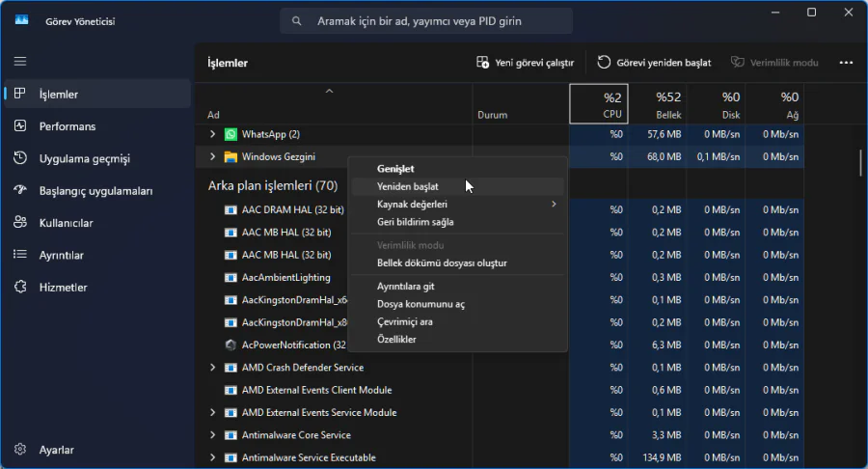Open Kaynak değerleri submenu arrow

tap(554, 205)
